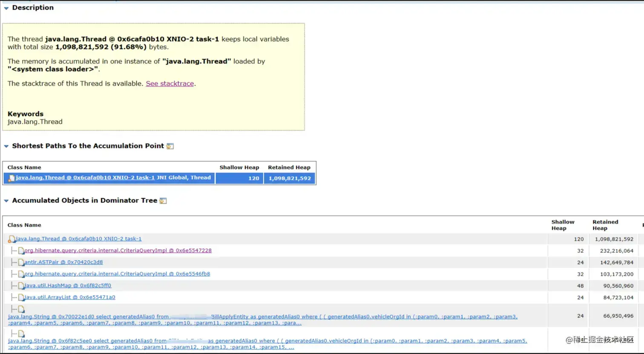The width and height of the screenshot is (644, 354).
Task: Click Class Name header in Shortest Paths table
Action: click(24, 168)
